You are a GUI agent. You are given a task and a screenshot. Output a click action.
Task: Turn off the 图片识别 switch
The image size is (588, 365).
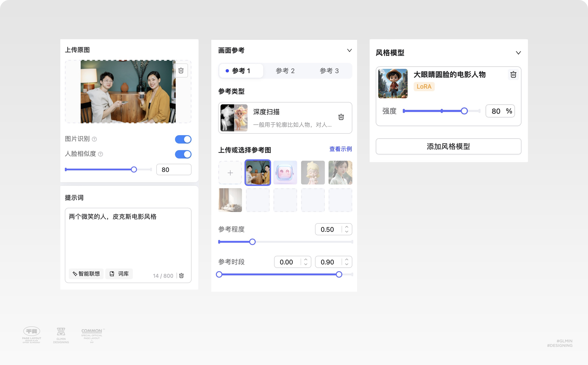pyautogui.click(x=183, y=139)
